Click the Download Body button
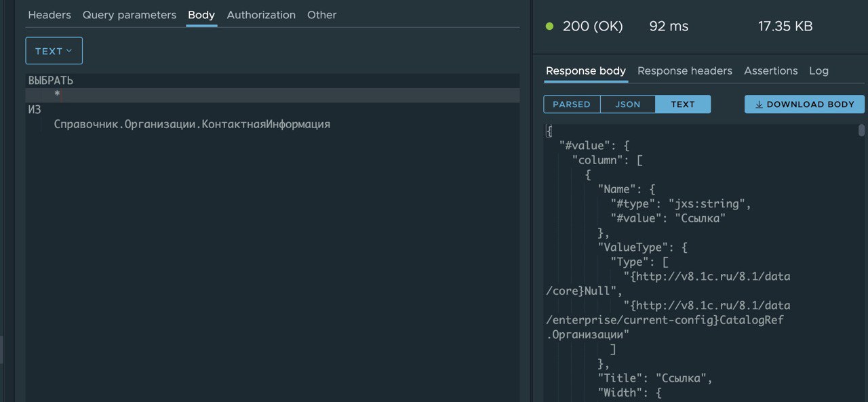This screenshot has height=402, width=868. tap(804, 104)
